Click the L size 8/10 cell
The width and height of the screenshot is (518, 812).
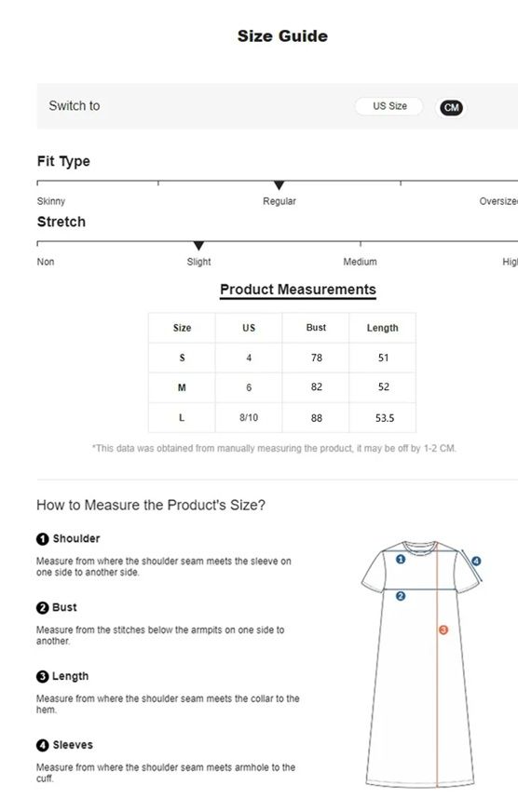249,417
